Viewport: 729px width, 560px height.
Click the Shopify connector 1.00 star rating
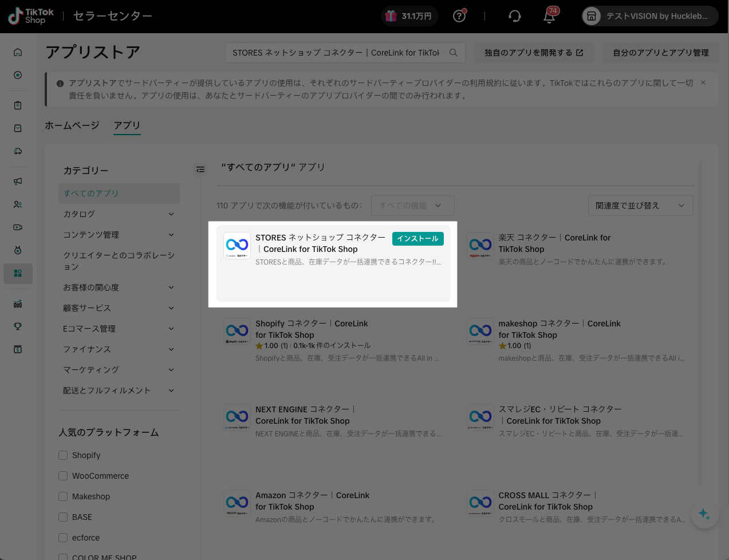272,346
